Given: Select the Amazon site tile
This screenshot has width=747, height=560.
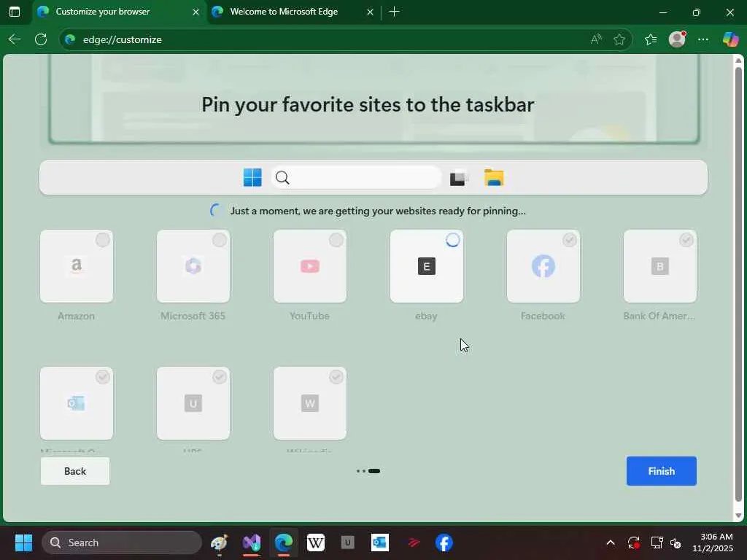Looking at the screenshot, I should click(x=76, y=266).
